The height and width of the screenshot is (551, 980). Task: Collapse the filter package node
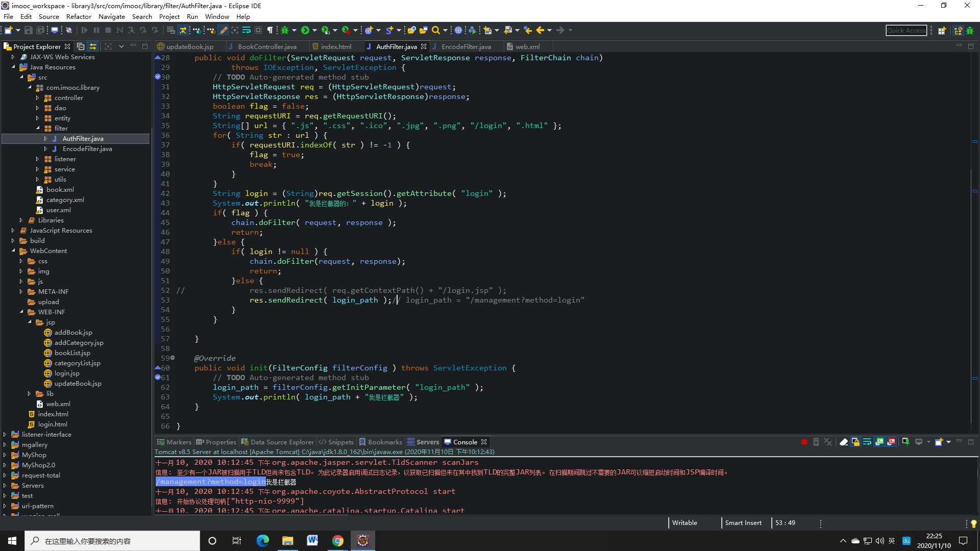37,129
